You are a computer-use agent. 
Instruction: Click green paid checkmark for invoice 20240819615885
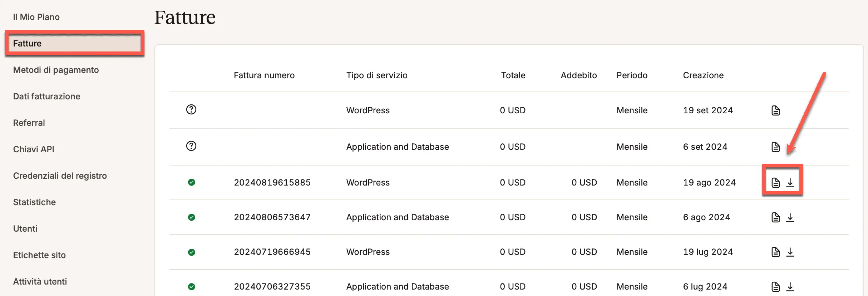click(x=192, y=182)
